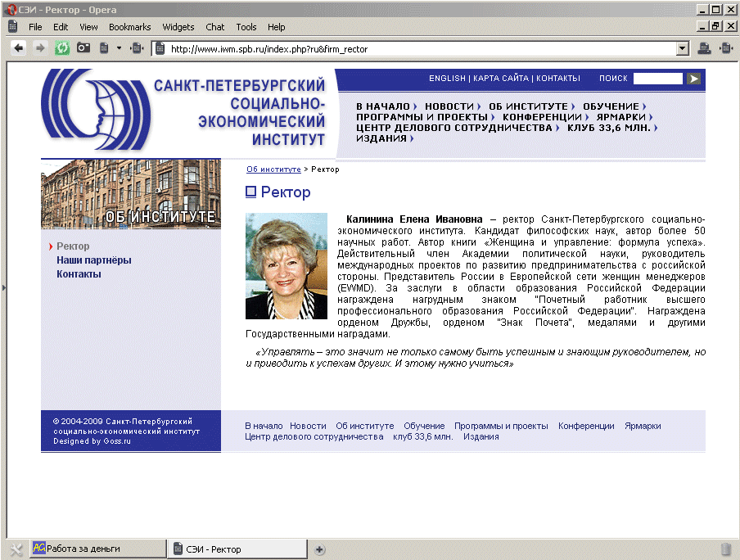Screen dimensions: 740x560
Task: Click the printer icon right of the address bar
Action: coord(705,48)
